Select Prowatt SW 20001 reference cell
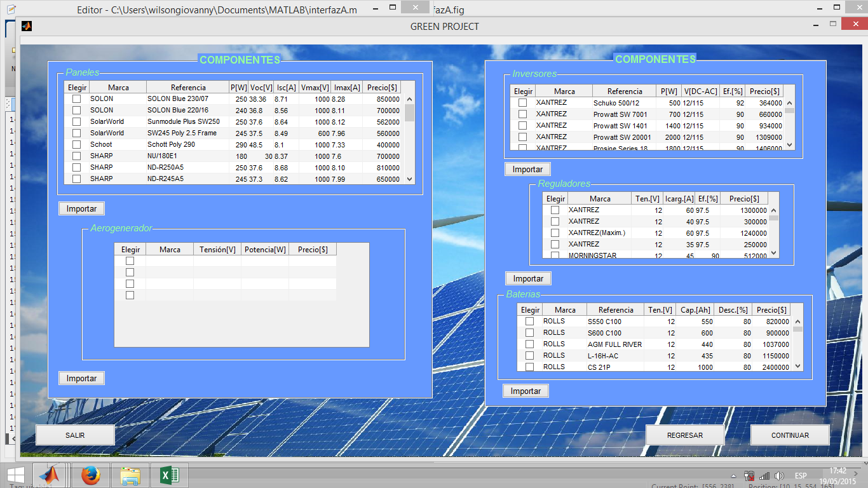The height and width of the screenshot is (488, 868). coord(624,137)
